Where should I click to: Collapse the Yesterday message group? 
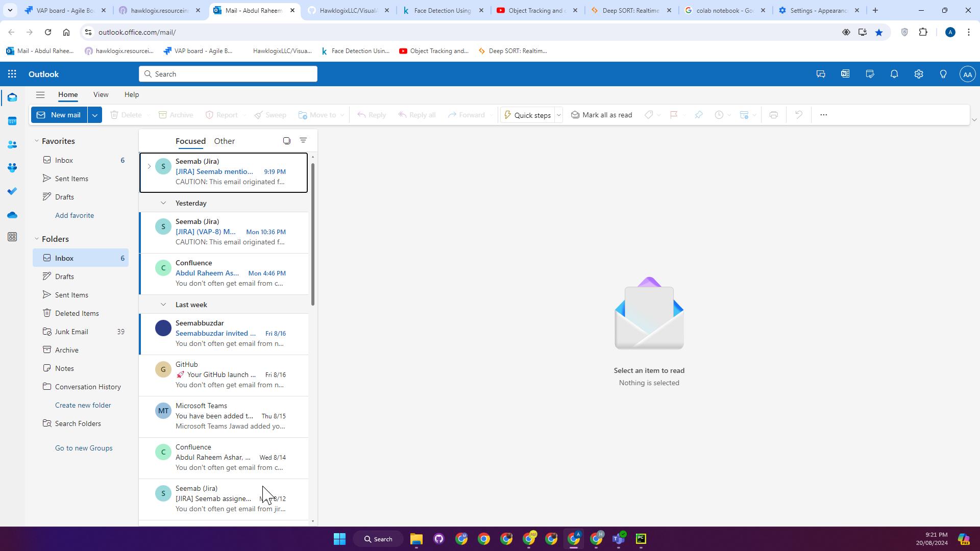pos(163,203)
